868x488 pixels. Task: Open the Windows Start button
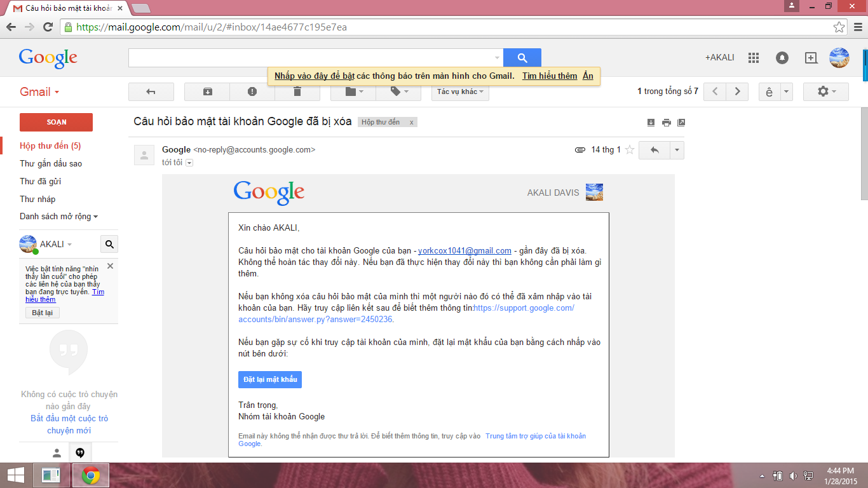point(16,475)
